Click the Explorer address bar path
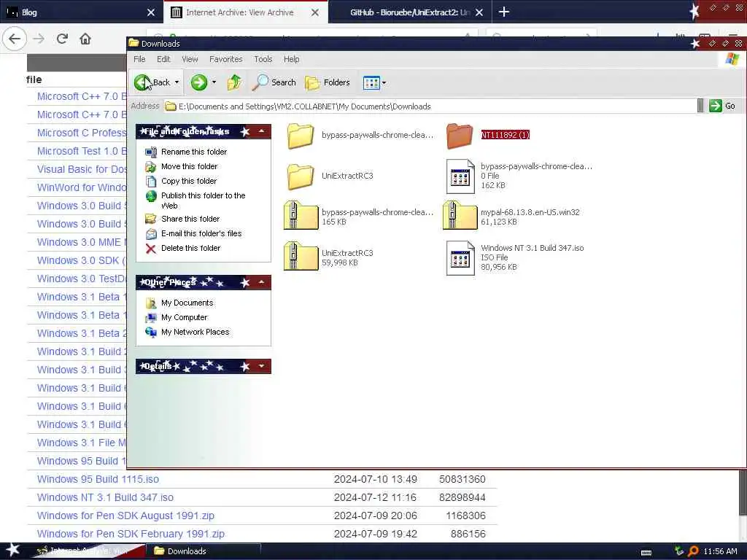747x560 pixels. tap(430, 106)
